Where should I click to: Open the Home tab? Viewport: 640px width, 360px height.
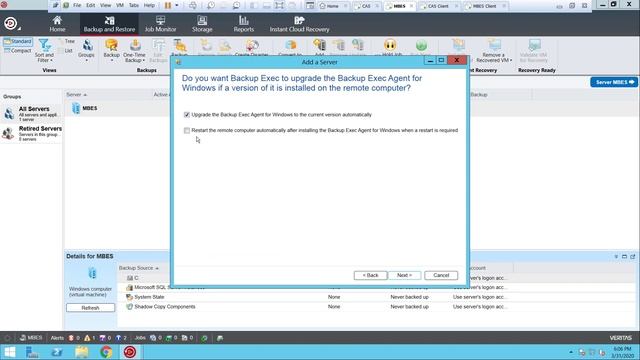tap(57, 24)
